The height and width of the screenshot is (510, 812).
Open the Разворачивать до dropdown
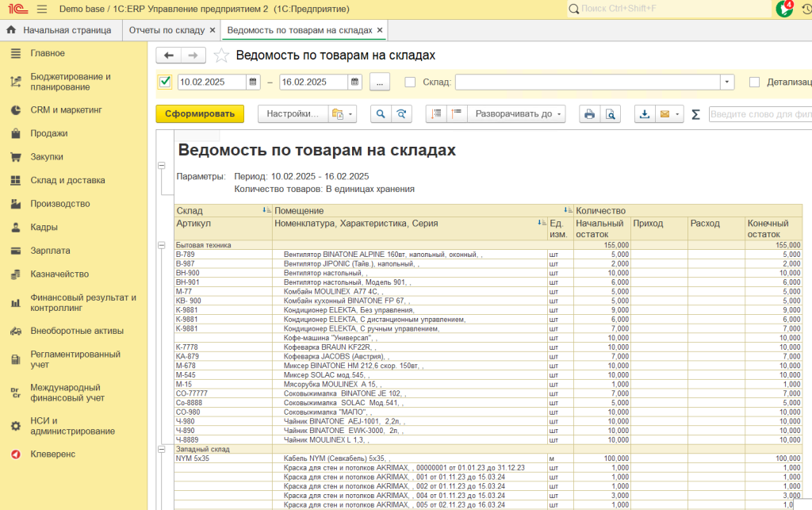tap(517, 114)
